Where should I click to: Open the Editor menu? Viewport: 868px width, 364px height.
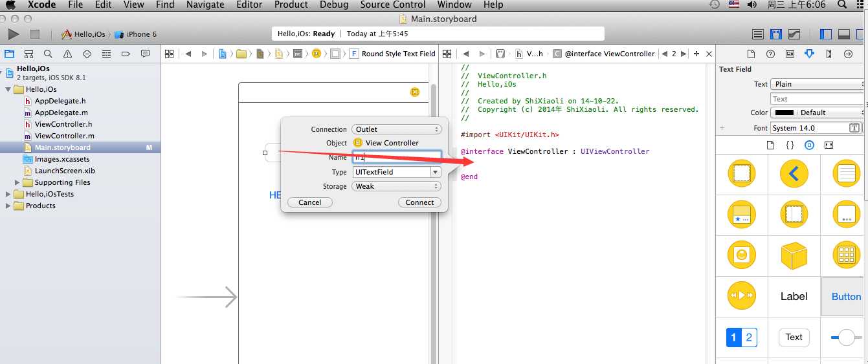[x=249, y=5]
